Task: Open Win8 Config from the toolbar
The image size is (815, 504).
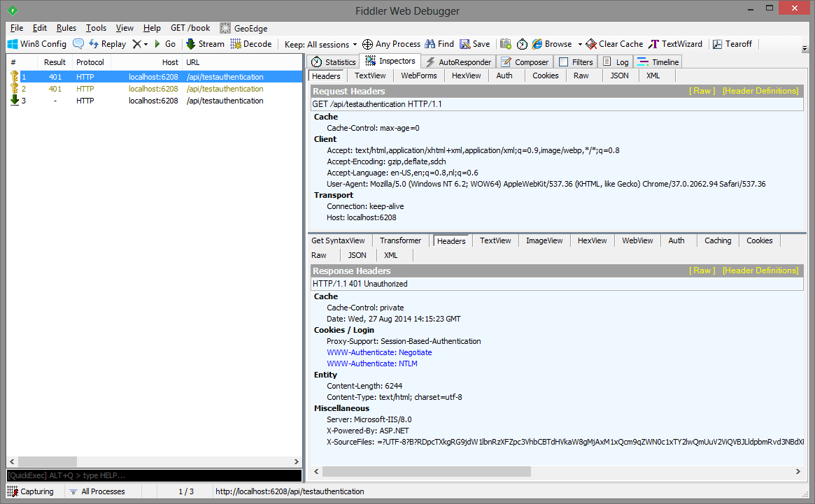Action: point(37,44)
